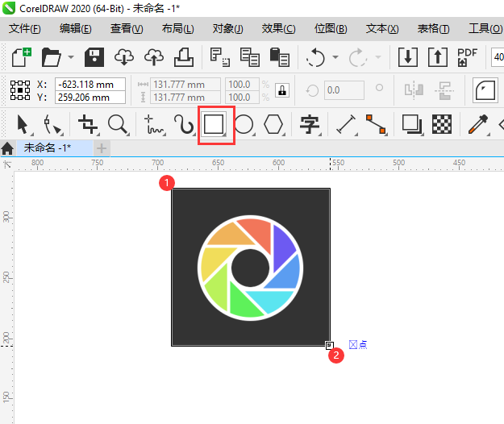Viewport: 504px width, 424px height.
Task: Open the Text menu
Action: tap(382, 28)
